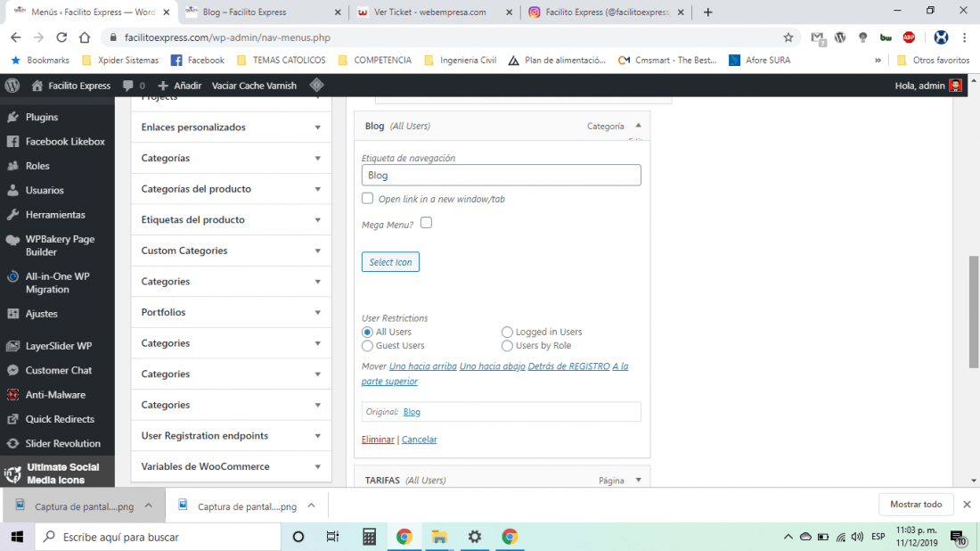Open Usuarios via its sidebar icon
Screen dimensions: 980x551
click(x=12, y=190)
